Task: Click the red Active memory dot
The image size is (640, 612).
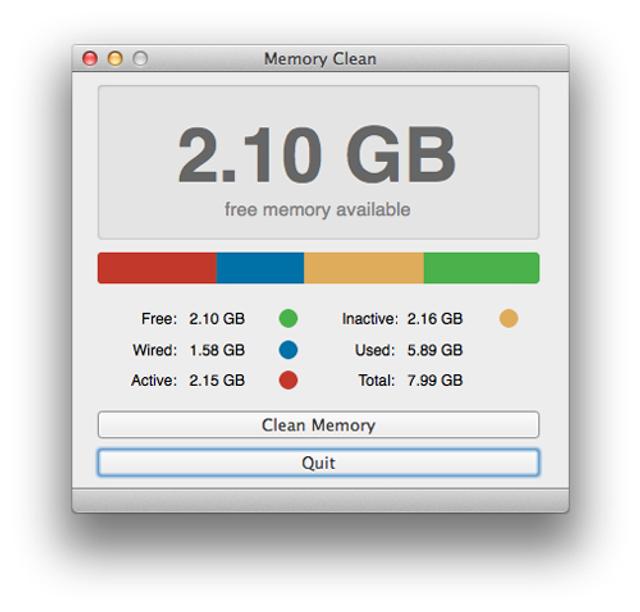Action: [x=288, y=380]
